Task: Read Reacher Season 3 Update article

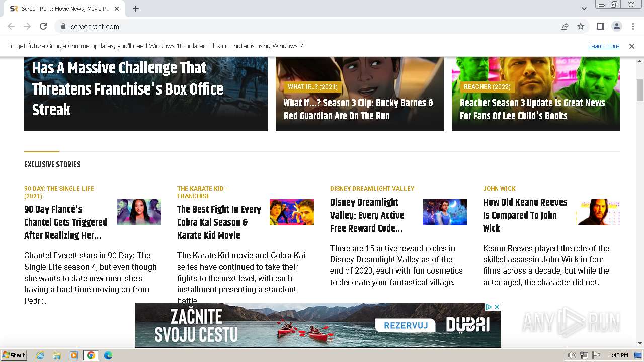Action: pyautogui.click(x=532, y=109)
